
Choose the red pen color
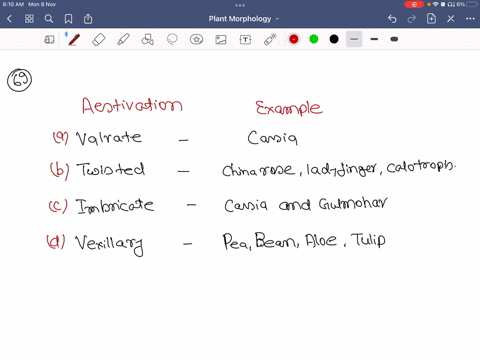pos(294,39)
